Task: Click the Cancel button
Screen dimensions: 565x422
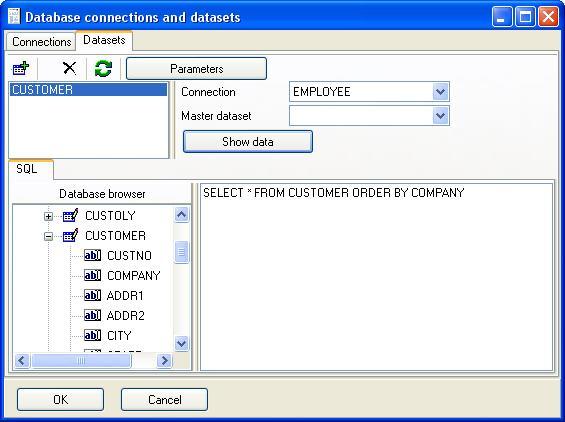Action: click(164, 399)
